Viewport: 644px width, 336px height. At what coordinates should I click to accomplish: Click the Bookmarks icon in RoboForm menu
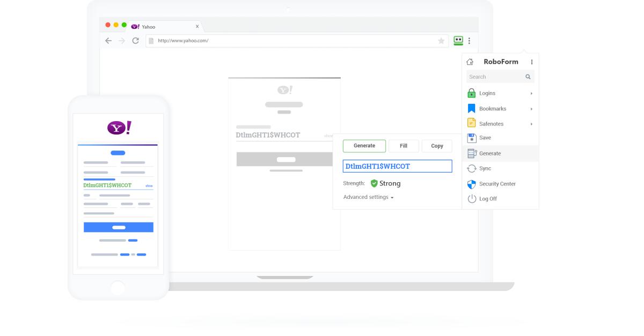click(x=473, y=108)
